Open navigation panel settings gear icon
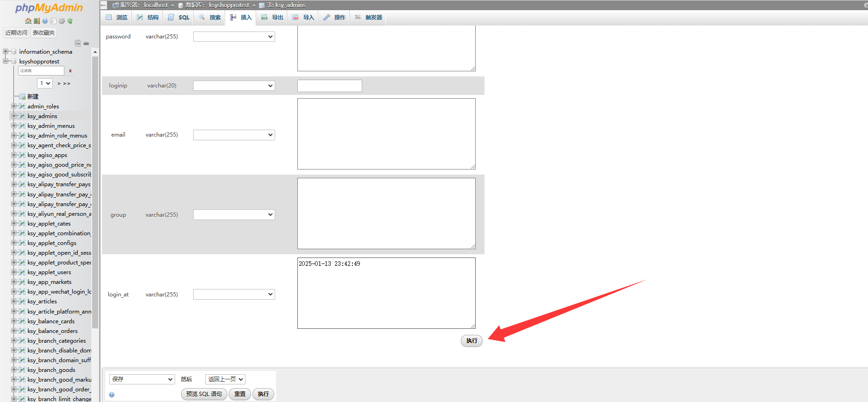 point(62,21)
